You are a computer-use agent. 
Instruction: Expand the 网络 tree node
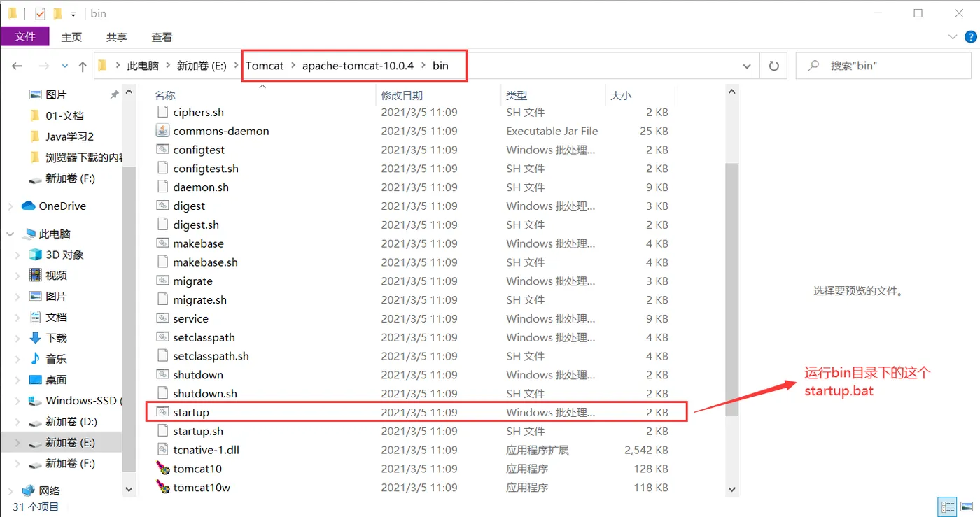pyautogui.click(x=10, y=490)
